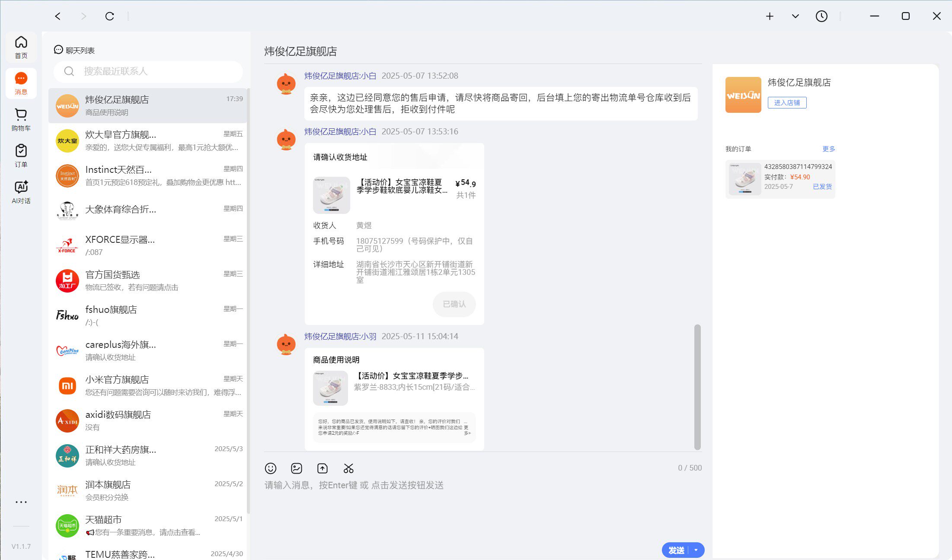
Task: Open the emoji picker in the chat toolbar
Action: (x=271, y=468)
